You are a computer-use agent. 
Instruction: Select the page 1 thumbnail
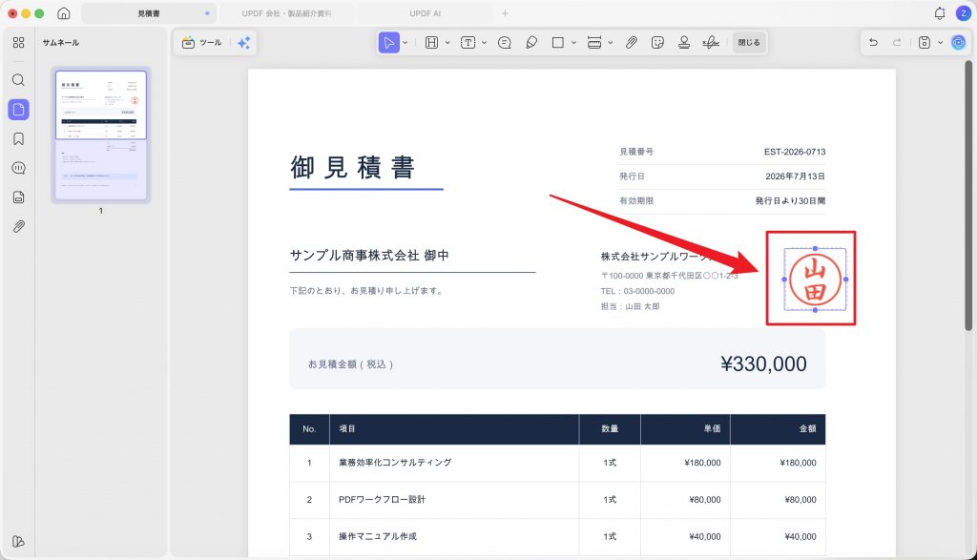point(101,135)
